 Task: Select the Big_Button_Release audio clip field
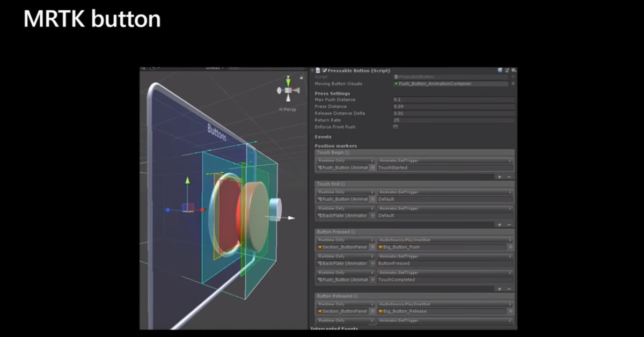tap(442, 311)
